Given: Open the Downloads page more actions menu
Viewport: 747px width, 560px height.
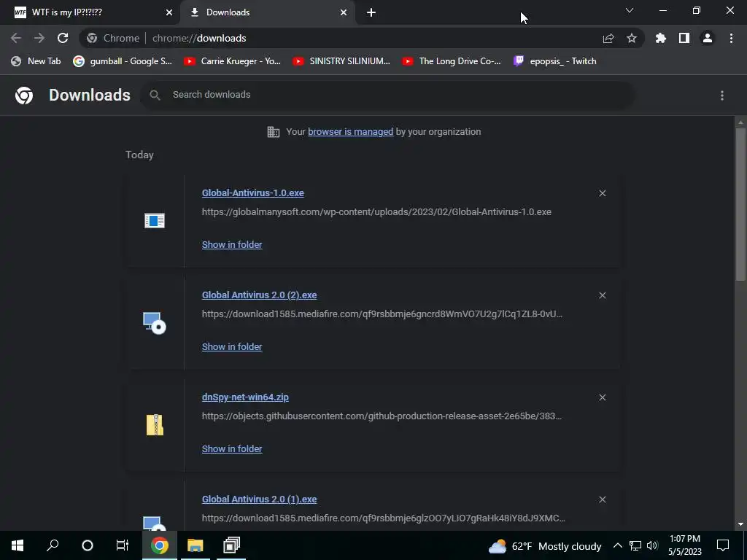Looking at the screenshot, I should [722, 96].
